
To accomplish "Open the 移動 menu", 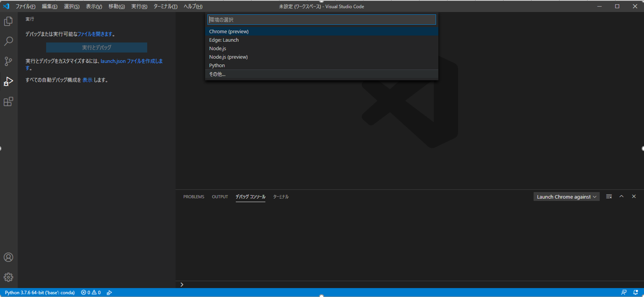I will coord(117,6).
